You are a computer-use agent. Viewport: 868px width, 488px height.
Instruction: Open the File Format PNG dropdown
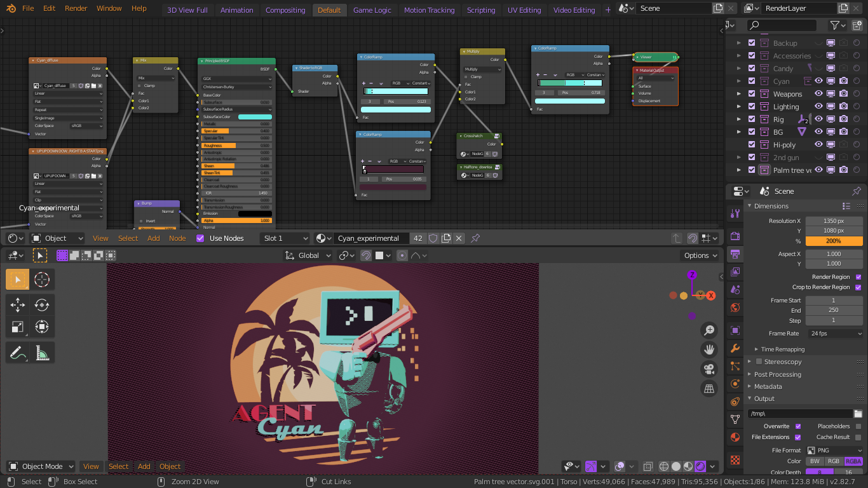pyautogui.click(x=834, y=451)
